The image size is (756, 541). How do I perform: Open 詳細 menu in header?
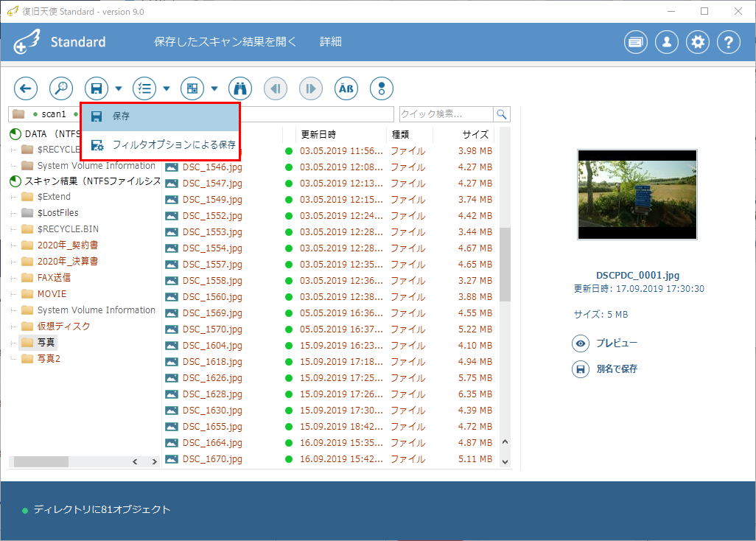(x=331, y=42)
